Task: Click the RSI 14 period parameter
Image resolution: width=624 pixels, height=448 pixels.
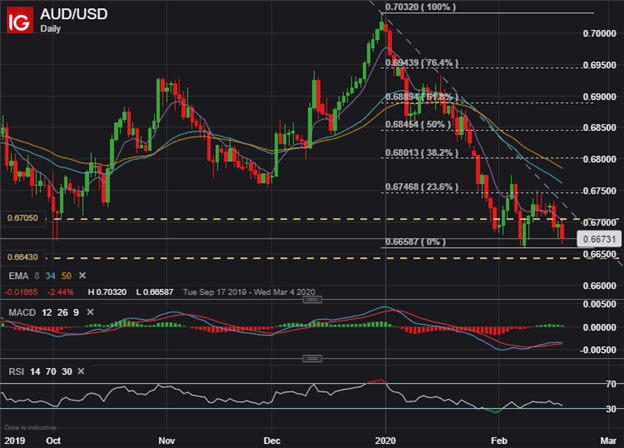Action: coord(35,372)
